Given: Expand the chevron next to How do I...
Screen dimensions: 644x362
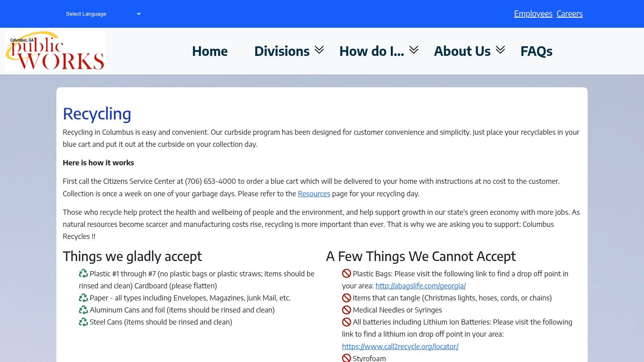Looking at the screenshot, I should coord(414,50).
